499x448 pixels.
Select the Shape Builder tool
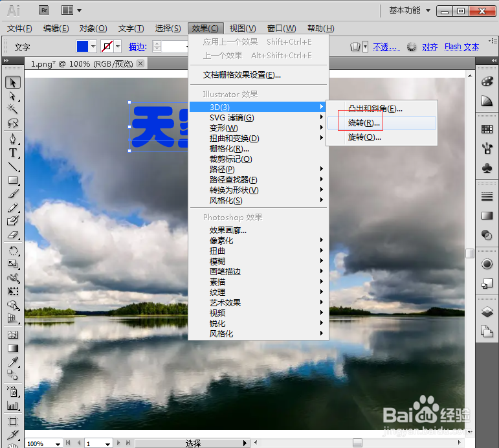coord(13,305)
